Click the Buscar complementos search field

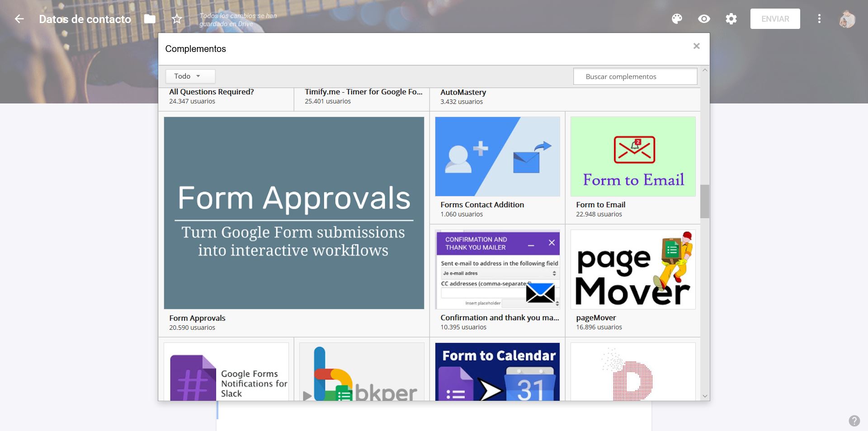tap(635, 77)
